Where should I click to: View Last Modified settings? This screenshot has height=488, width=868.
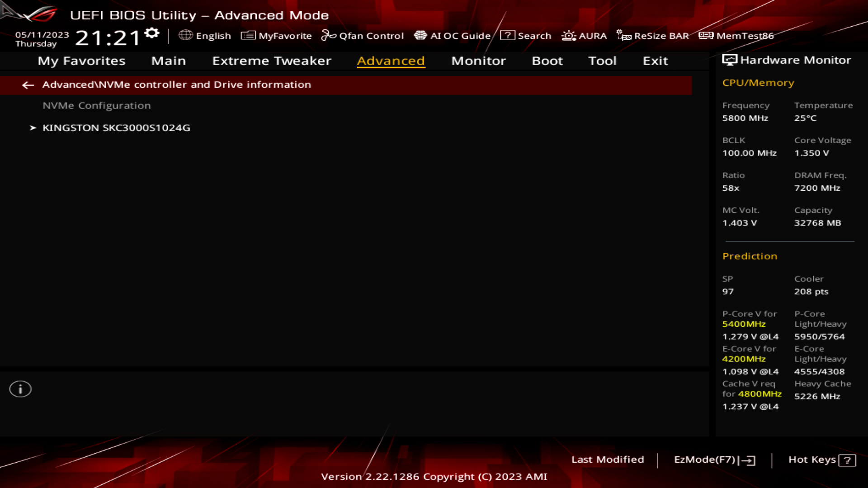(x=608, y=460)
